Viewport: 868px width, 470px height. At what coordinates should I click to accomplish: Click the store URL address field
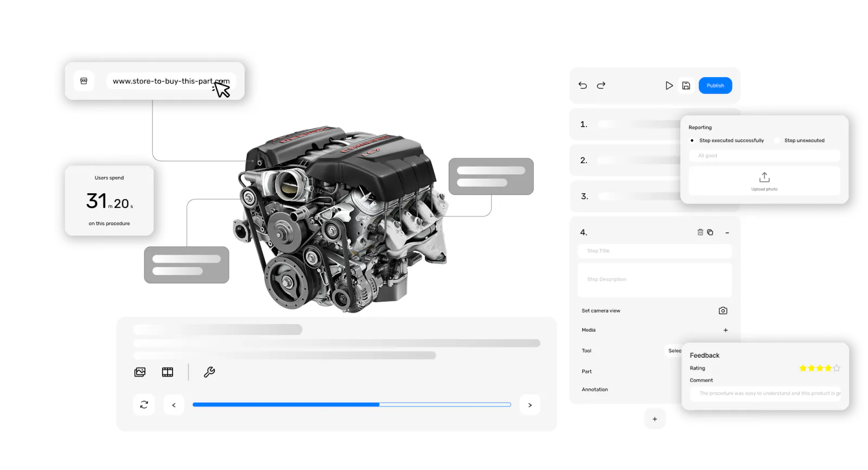coord(171,81)
